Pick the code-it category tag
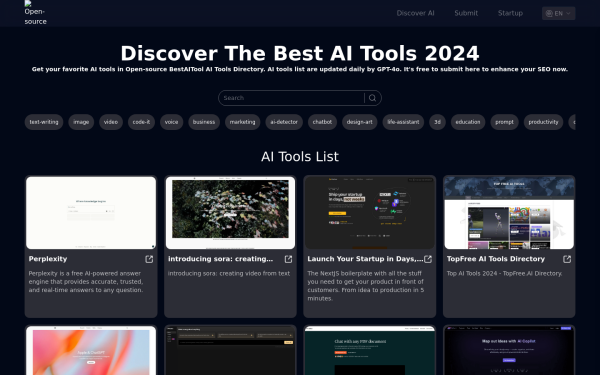 click(141, 122)
